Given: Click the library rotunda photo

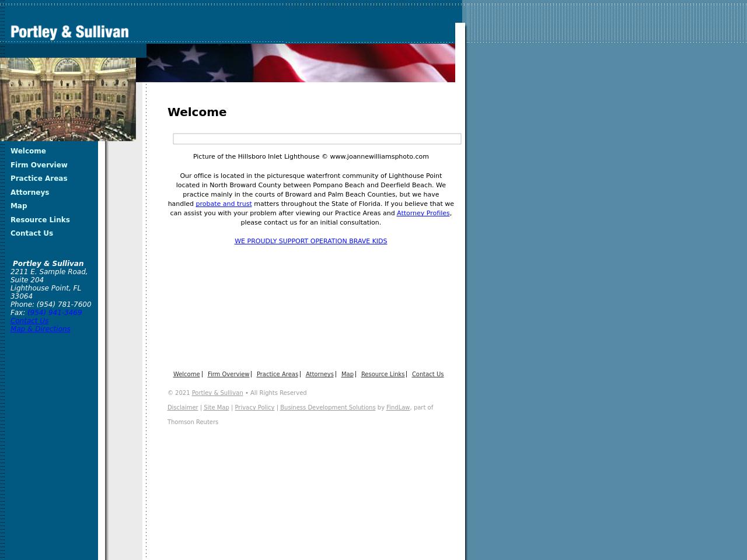Looking at the screenshot, I should [68, 99].
